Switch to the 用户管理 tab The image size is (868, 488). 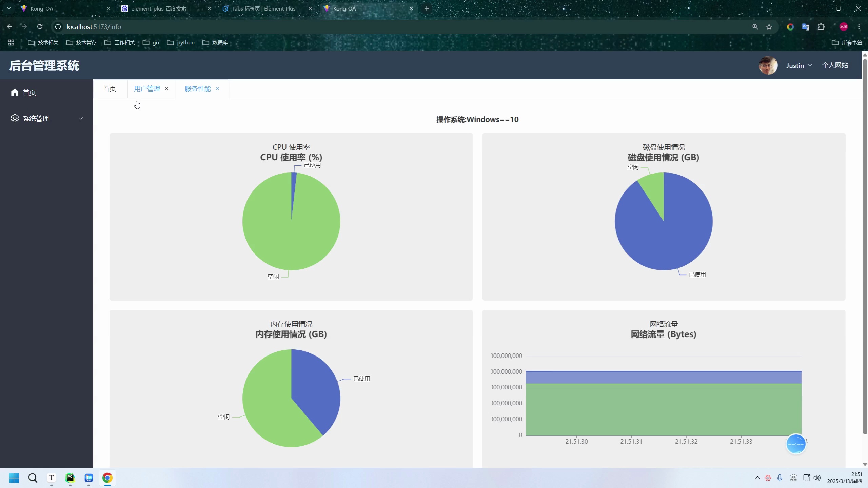[147, 89]
